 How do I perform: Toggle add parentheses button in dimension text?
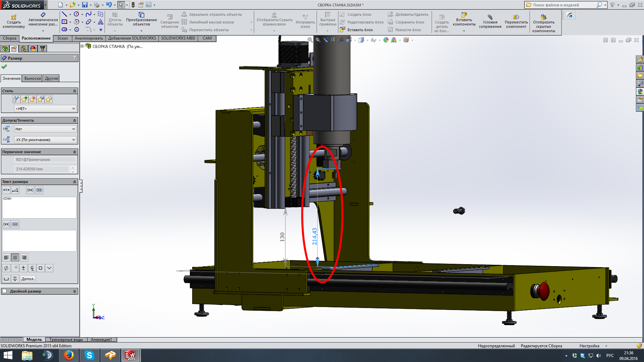tap(30, 190)
